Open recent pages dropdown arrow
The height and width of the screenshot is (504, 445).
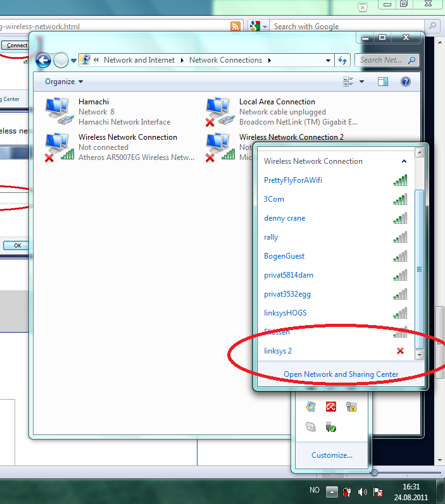pos(73,61)
